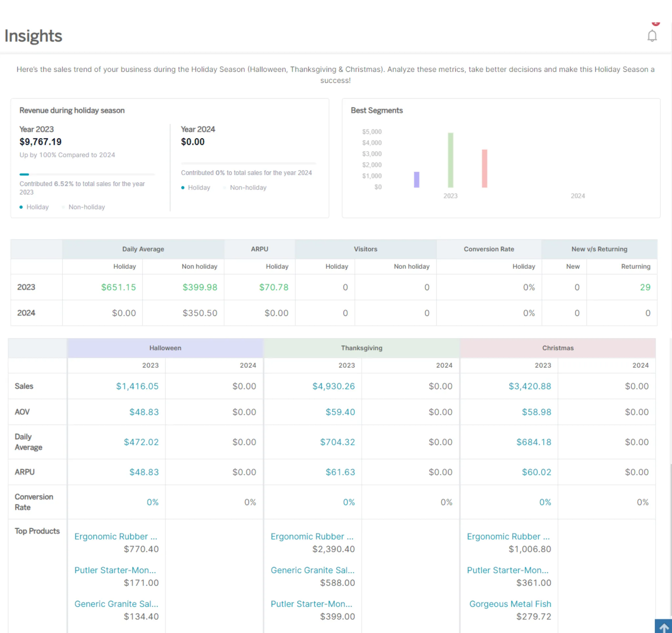The height and width of the screenshot is (633, 672).
Task: Open Ergonomic Rubber product under Thanksgiving
Action: click(312, 536)
